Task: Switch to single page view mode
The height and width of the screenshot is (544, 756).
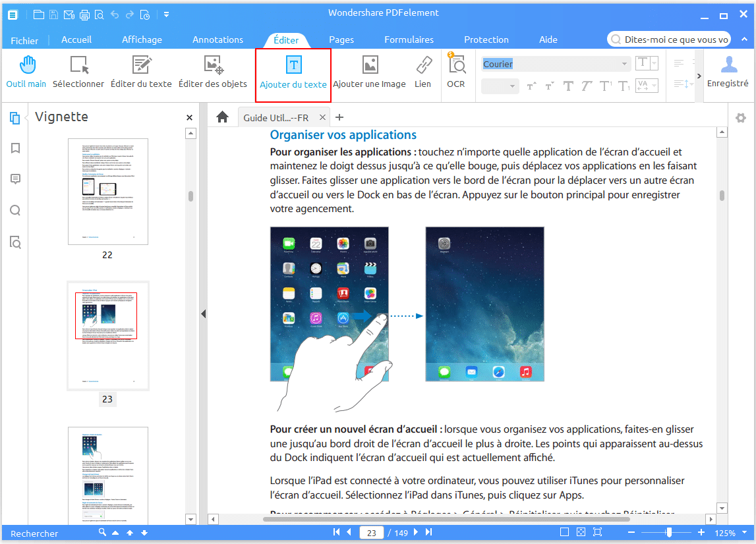Action: point(564,532)
